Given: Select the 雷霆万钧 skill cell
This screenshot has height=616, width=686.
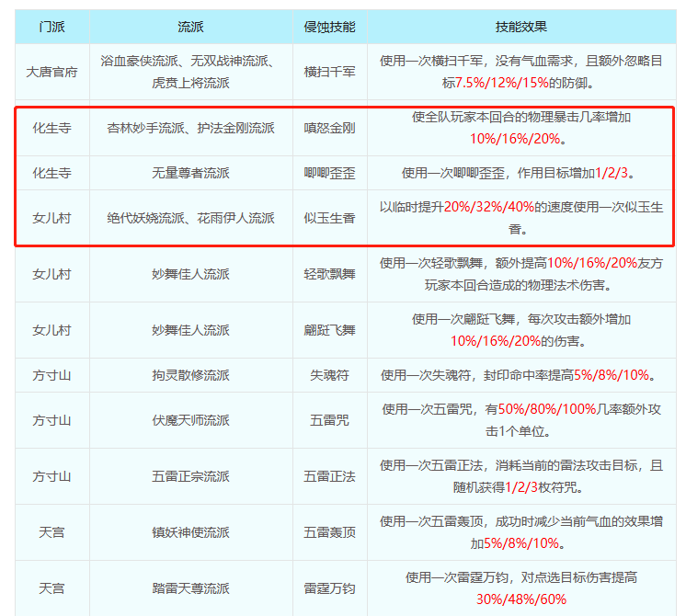Looking at the screenshot, I should click(330, 588).
